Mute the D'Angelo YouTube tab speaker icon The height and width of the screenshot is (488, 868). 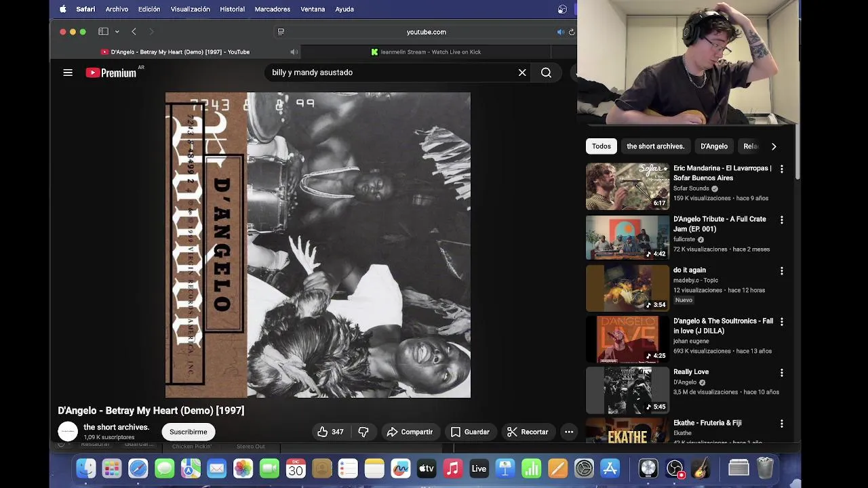pos(294,52)
